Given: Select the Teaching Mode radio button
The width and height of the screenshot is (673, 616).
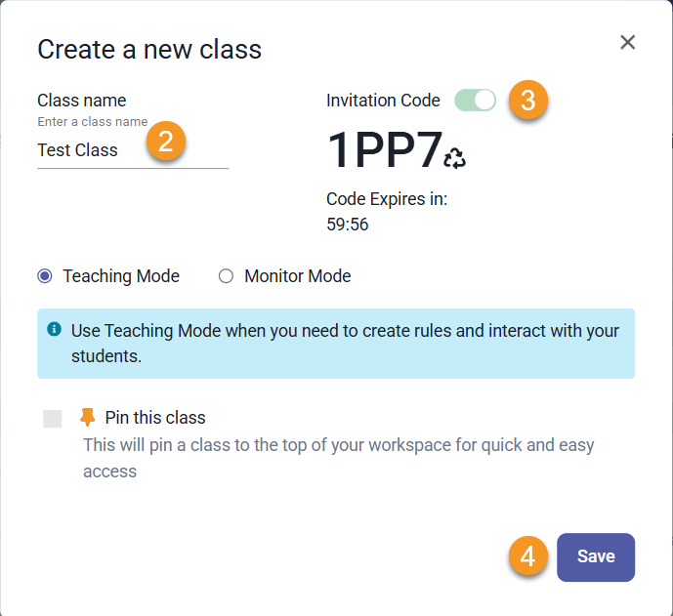Looking at the screenshot, I should pyautogui.click(x=45, y=276).
